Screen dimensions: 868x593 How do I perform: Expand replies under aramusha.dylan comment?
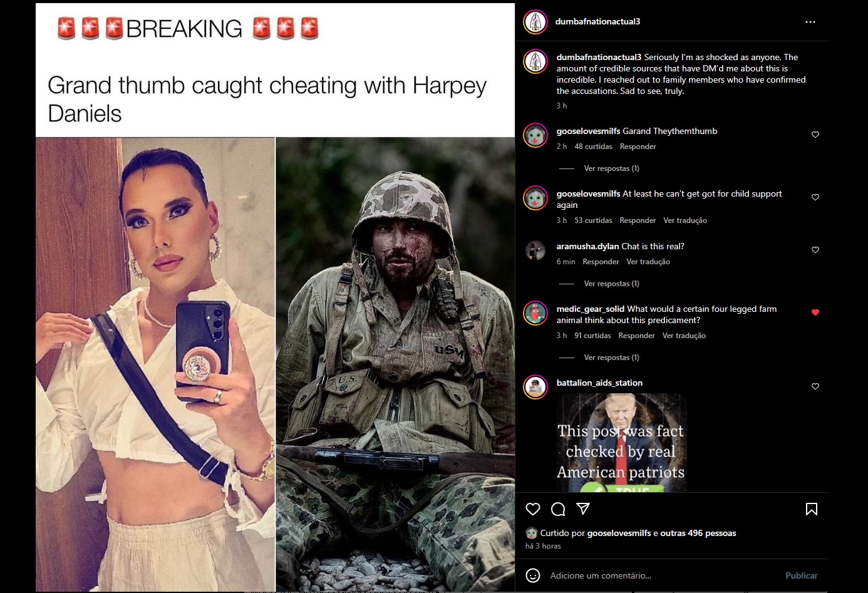tap(611, 284)
